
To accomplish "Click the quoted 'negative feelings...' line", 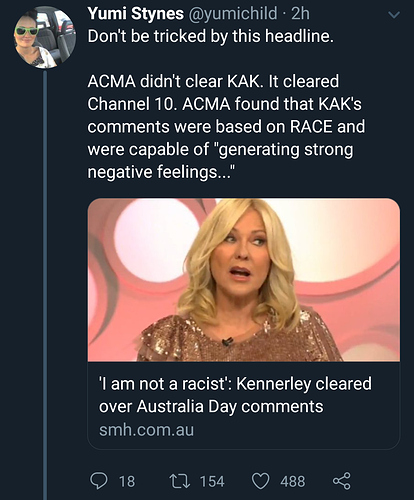I will tap(159, 172).
